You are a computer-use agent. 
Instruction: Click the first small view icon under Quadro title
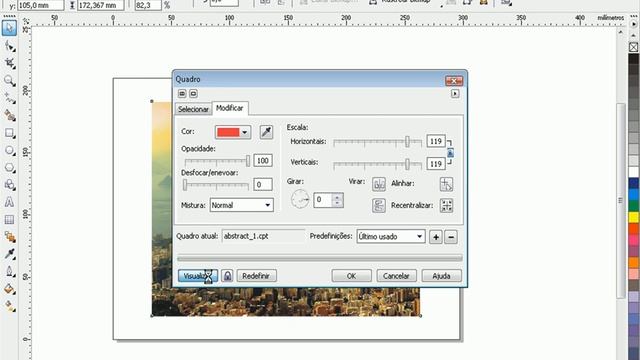pyautogui.click(x=182, y=94)
